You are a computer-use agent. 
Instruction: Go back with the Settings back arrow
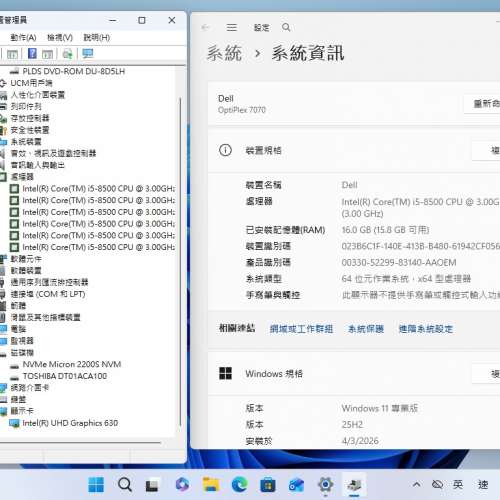click(205, 27)
